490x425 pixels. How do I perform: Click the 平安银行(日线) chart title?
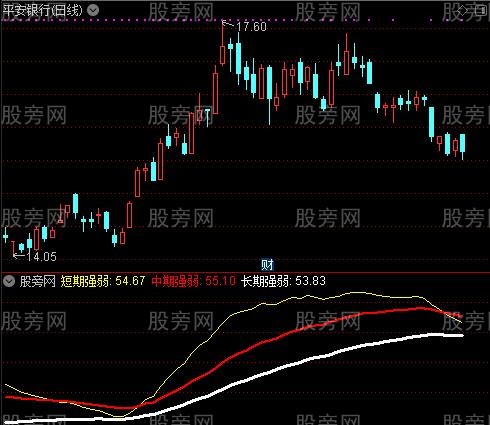[42, 11]
